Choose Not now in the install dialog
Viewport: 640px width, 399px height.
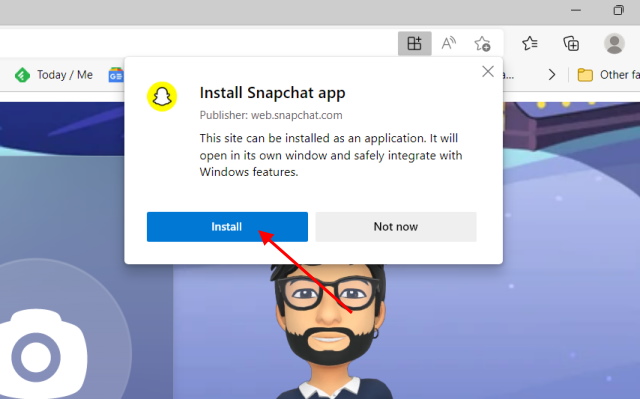396,227
